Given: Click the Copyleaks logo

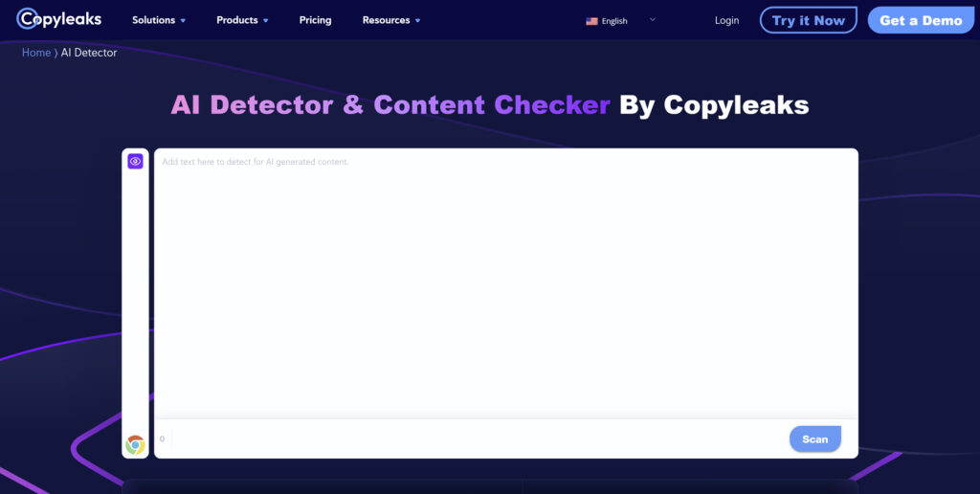Looking at the screenshot, I should click(x=58, y=19).
